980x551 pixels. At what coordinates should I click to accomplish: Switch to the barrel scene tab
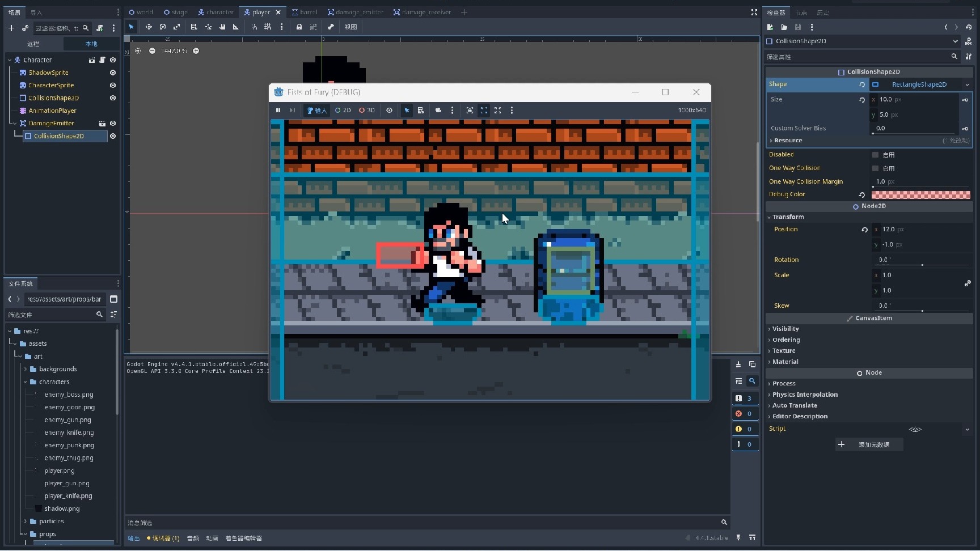[x=305, y=12]
